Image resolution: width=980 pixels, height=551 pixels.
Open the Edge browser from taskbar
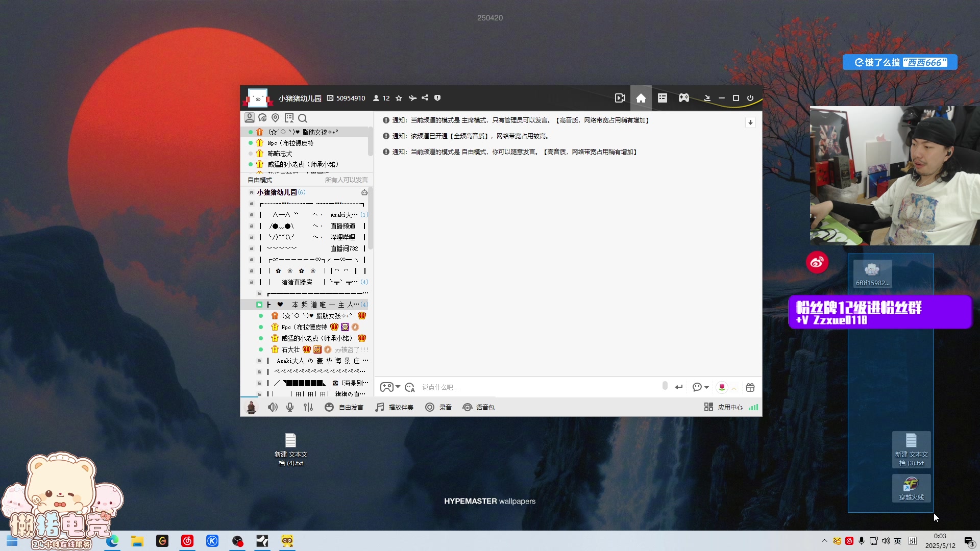click(x=112, y=541)
